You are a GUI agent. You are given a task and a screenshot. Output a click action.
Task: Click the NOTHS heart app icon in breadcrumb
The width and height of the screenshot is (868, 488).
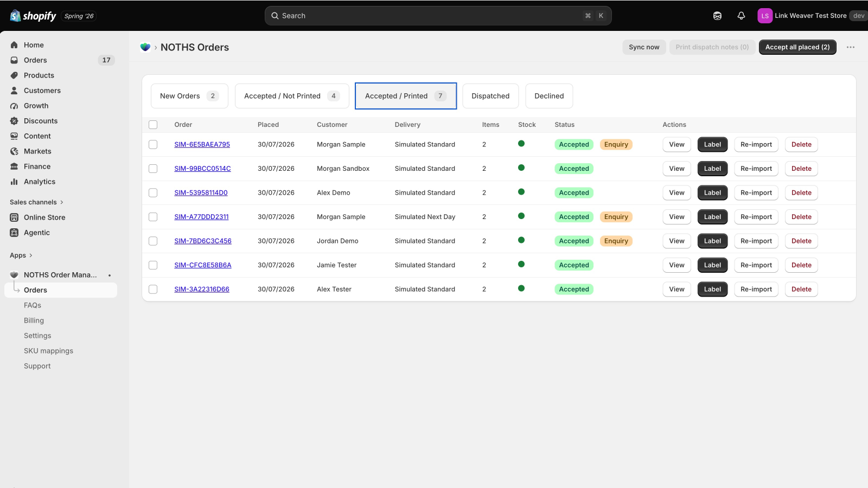(x=145, y=47)
